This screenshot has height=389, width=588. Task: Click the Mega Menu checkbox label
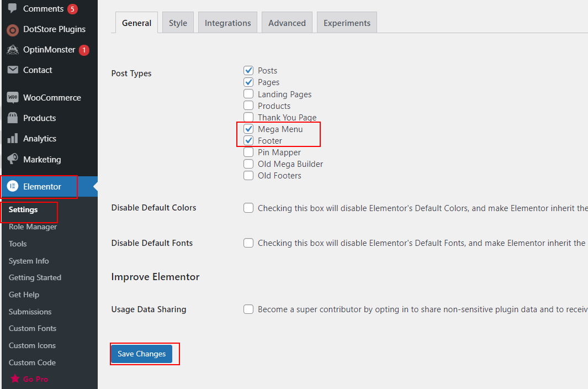[x=280, y=129]
